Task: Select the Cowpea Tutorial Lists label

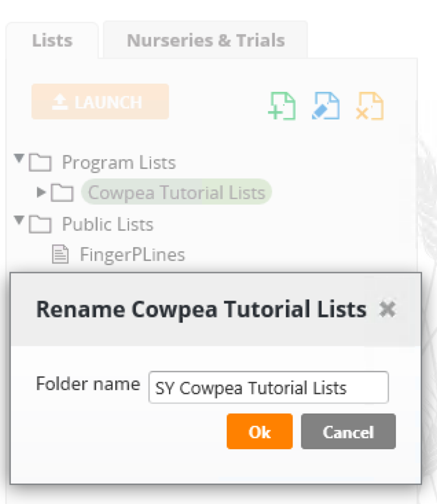Action: click(177, 192)
